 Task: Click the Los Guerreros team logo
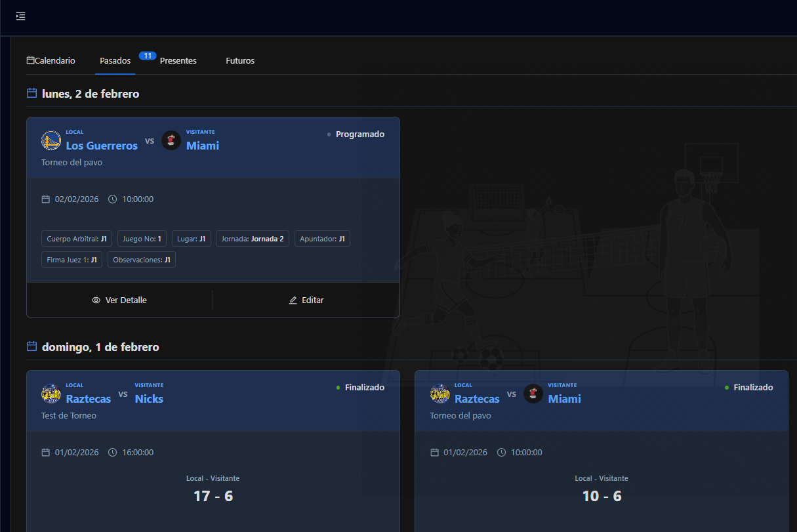point(51,140)
